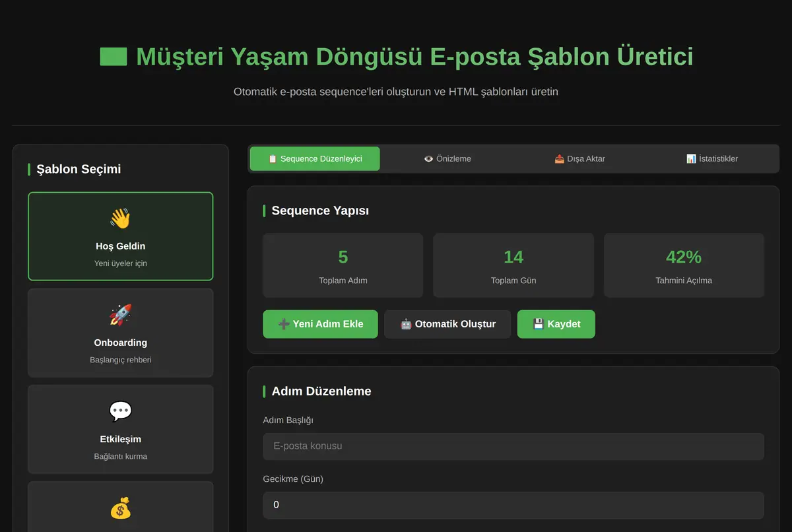
Task: Click the rocket Onboarding icon
Action: [x=120, y=315]
